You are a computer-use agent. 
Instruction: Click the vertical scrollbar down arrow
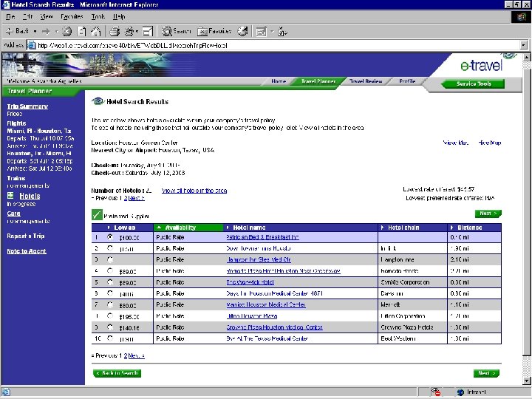[526, 381]
